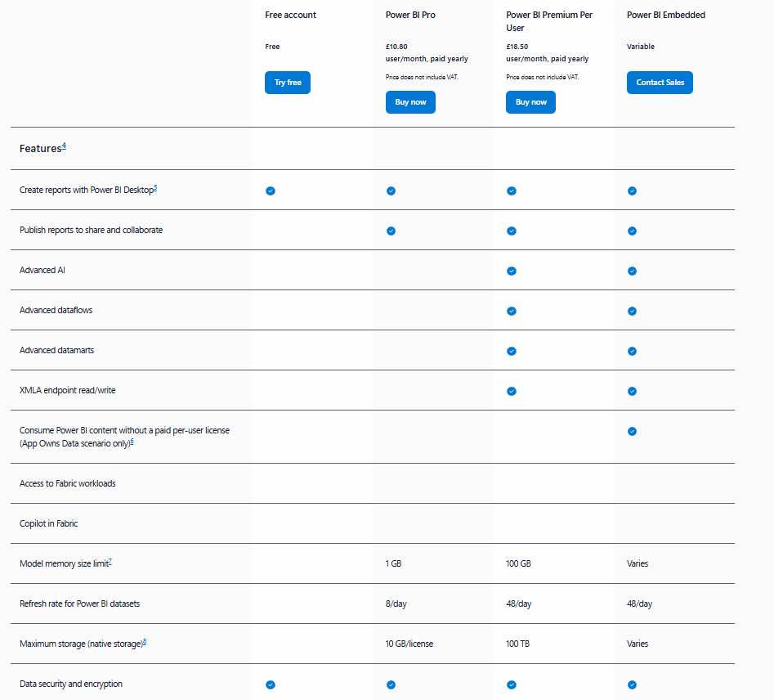774x700 pixels.
Task: Click Power BI Pro checkmark for Data security
Action: [x=391, y=684]
